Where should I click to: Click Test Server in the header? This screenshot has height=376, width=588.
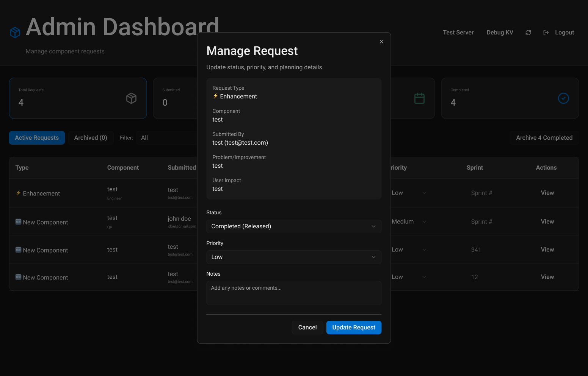[458, 33]
